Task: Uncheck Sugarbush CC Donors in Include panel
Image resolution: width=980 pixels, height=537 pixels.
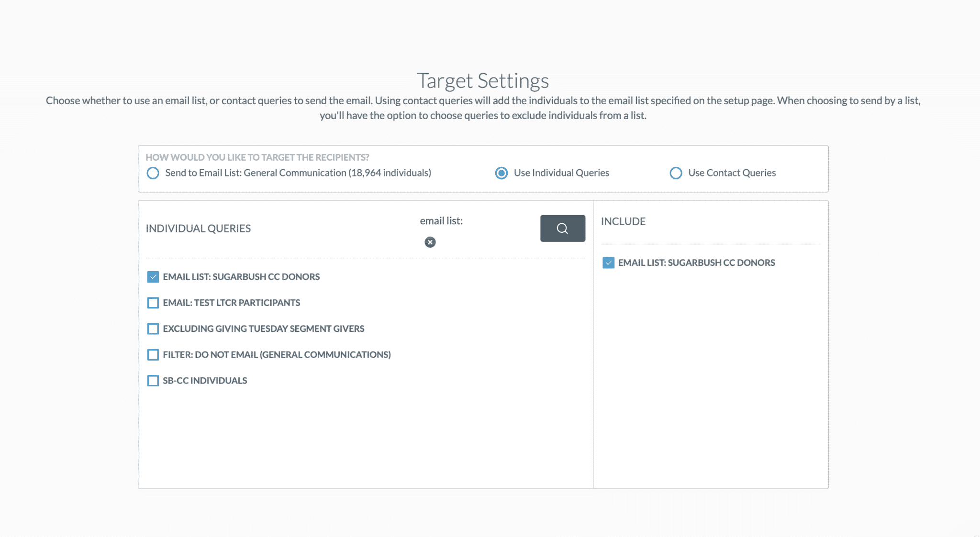Action: pos(608,263)
